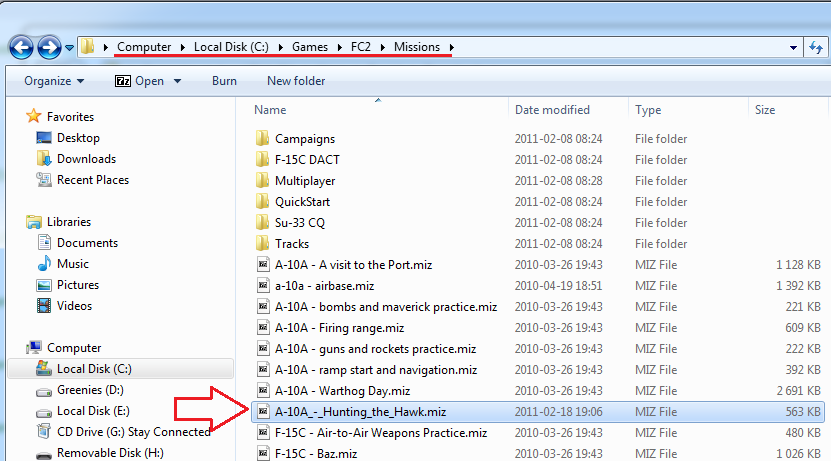This screenshot has height=461, width=831.
Task: Click the Videos library film icon
Action: 44,306
